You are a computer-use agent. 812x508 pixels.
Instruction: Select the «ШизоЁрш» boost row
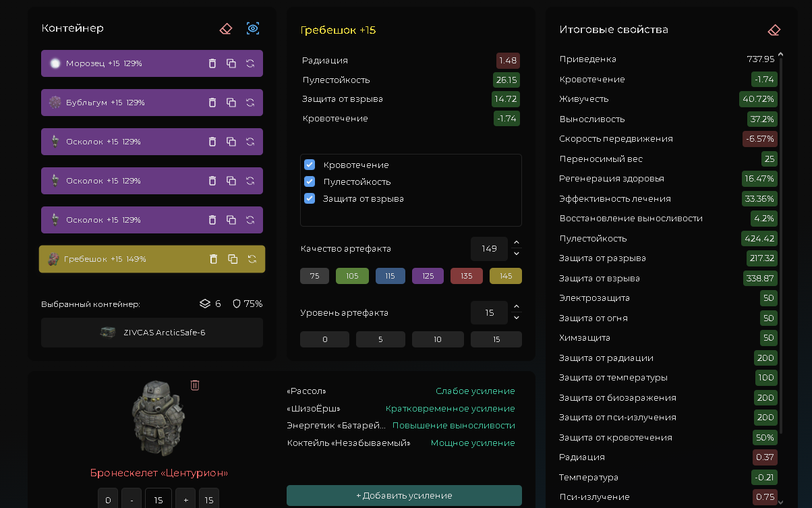pyautogui.click(x=401, y=409)
